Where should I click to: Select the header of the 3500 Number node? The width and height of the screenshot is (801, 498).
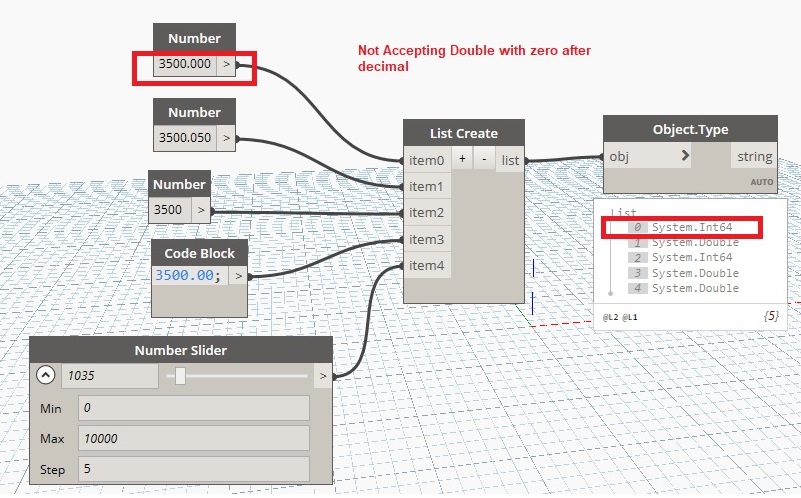[x=179, y=184]
